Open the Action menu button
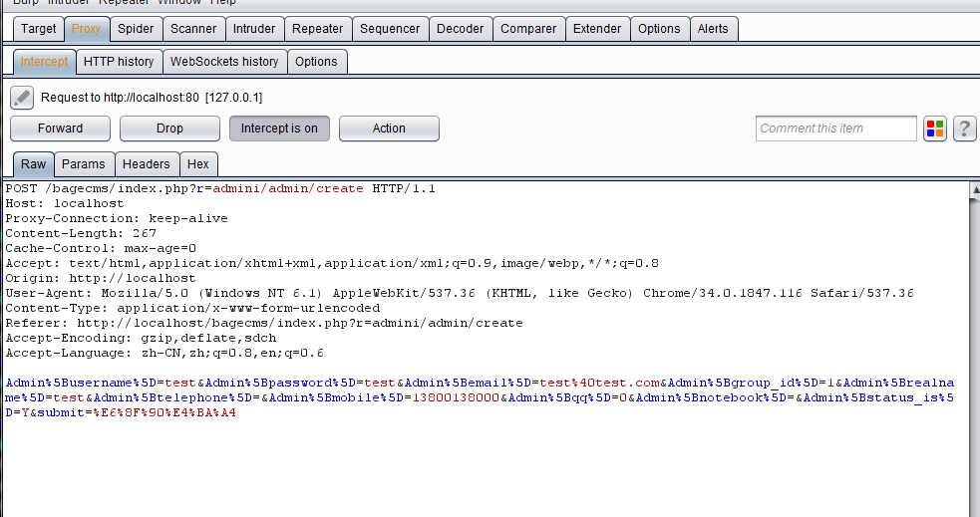The height and width of the screenshot is (517, 980). pyautogui.click(x=389, y=129)
